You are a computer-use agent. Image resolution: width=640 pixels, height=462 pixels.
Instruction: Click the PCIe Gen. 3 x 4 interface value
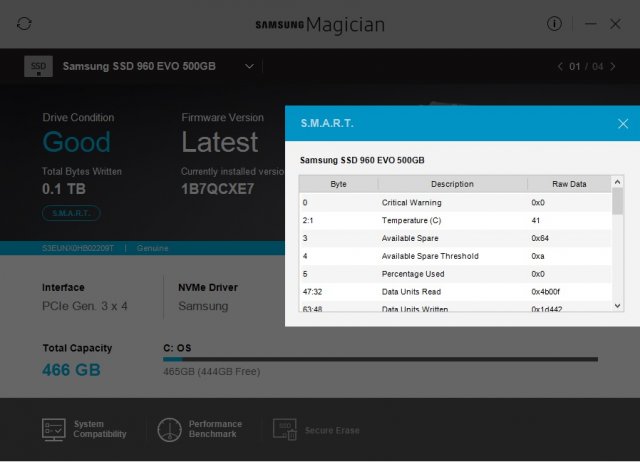(x=84, y=306)
